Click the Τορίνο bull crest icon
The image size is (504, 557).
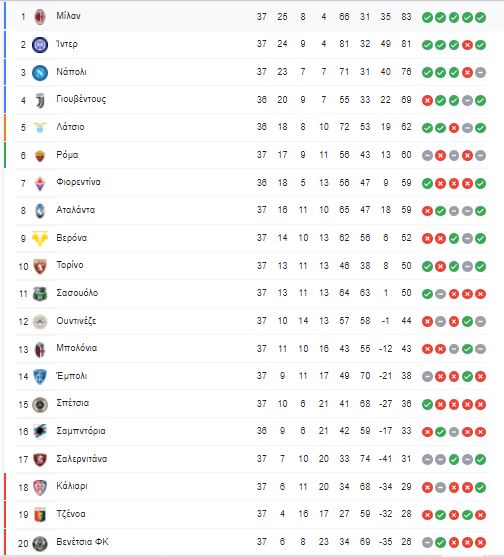point(40,266)
